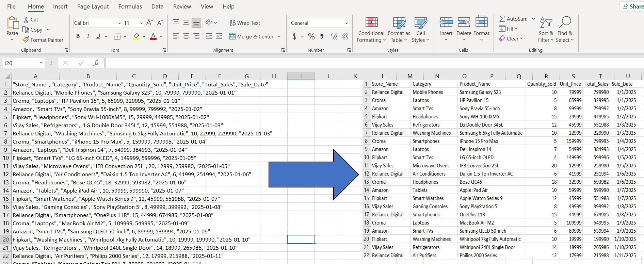Decrease font size with the smaller A

[x=160, y=23]
